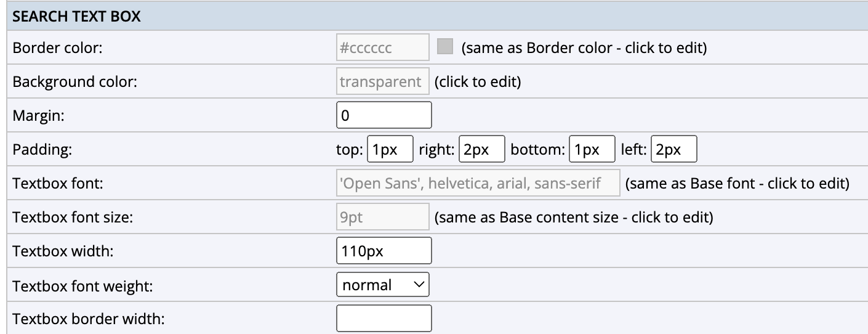Click the empty Textbox border width field
Image resolution: width=868 pixels, height=334 pixels.
[x=384, y=319]
